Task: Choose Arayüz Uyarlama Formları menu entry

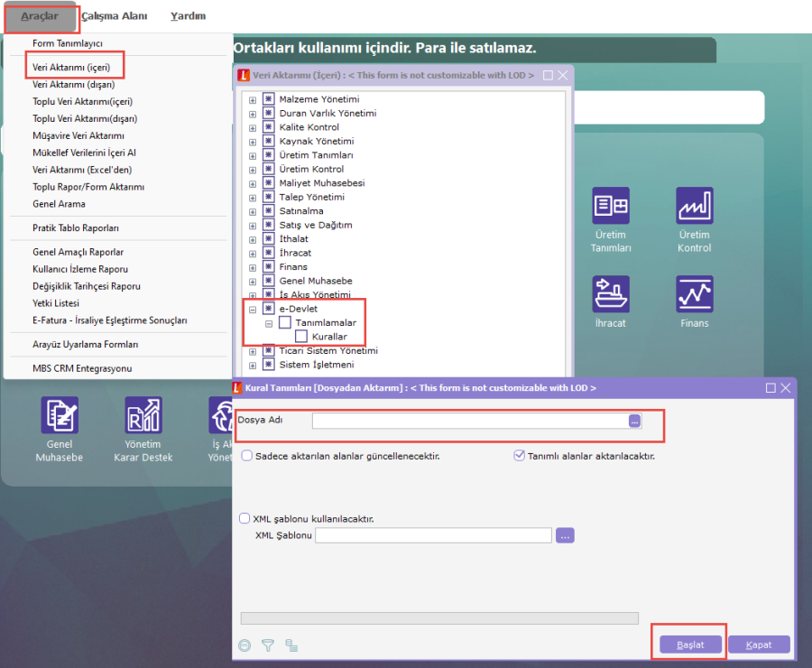Action: [86, 345]
